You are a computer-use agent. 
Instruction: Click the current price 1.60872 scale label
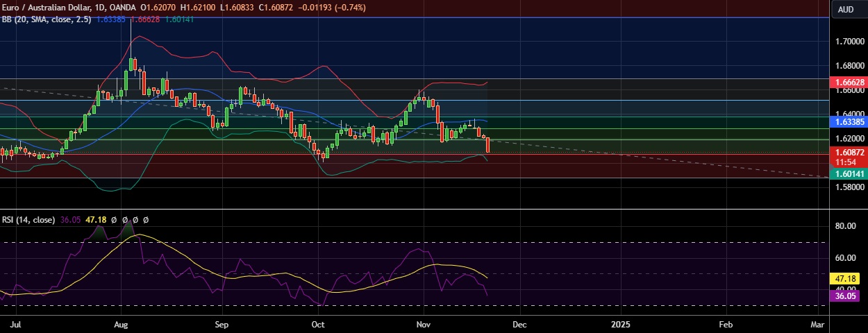click(849, 152)
